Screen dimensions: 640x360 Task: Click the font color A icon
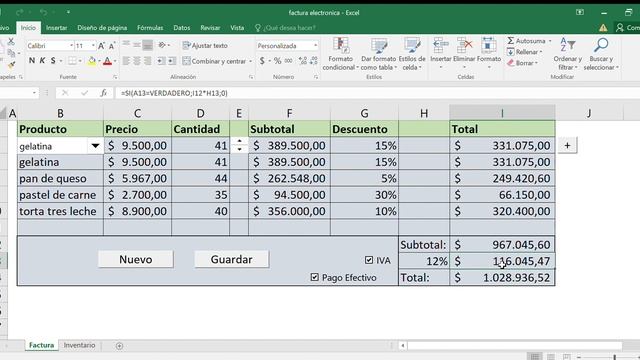pyautogui.click(x=107, y=61)
